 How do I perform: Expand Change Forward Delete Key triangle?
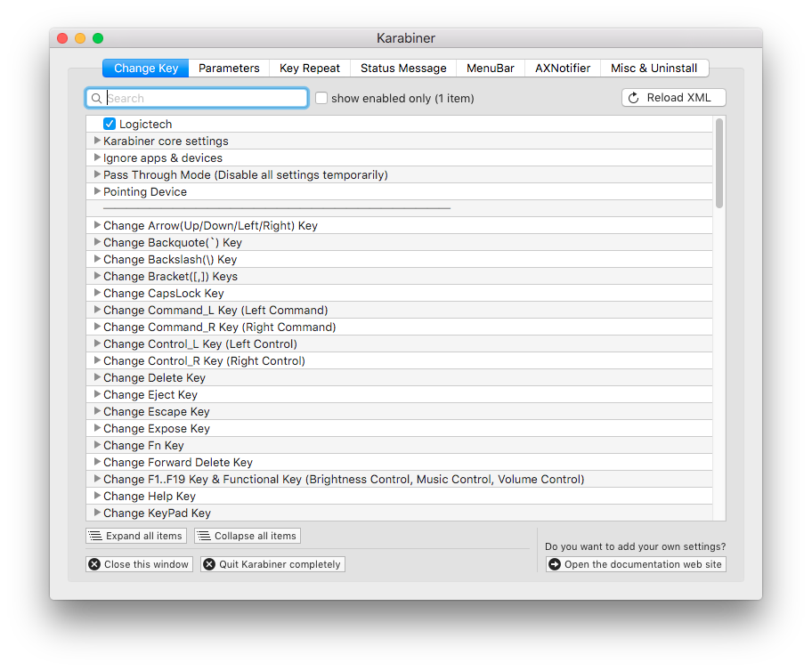(97, 462)
